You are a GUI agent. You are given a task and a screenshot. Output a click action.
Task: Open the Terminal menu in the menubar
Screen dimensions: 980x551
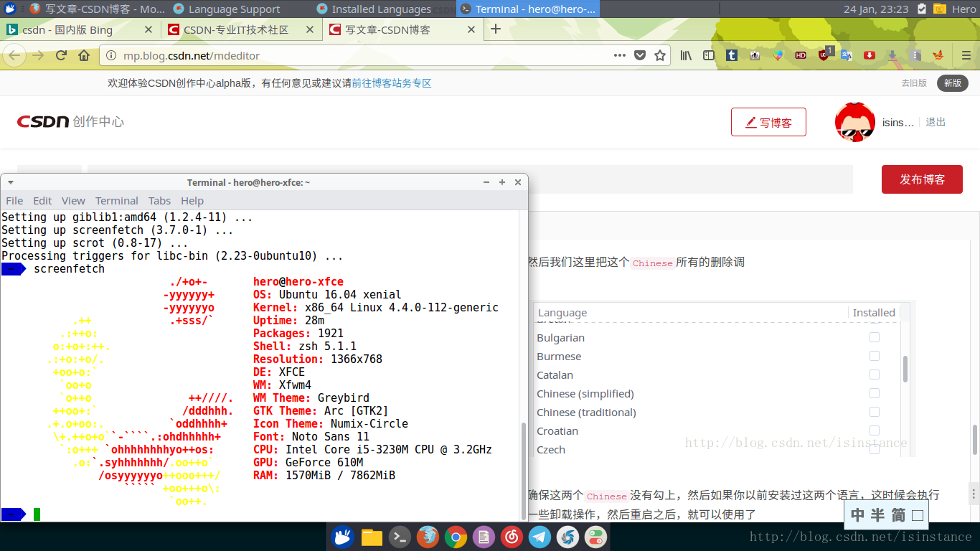(117, 201)
